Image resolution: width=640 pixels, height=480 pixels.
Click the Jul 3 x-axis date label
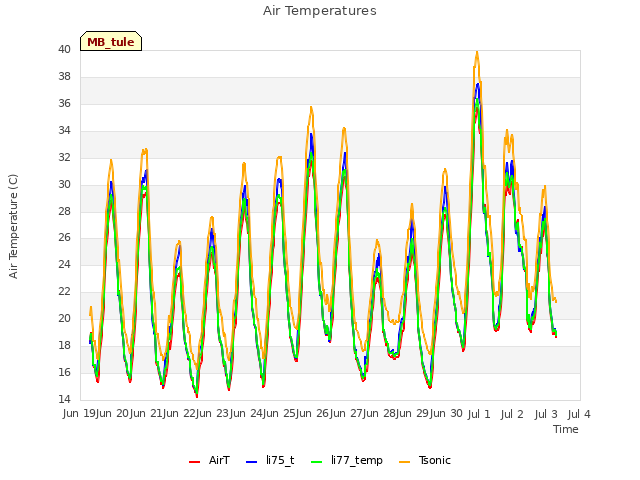pos(546,414)
